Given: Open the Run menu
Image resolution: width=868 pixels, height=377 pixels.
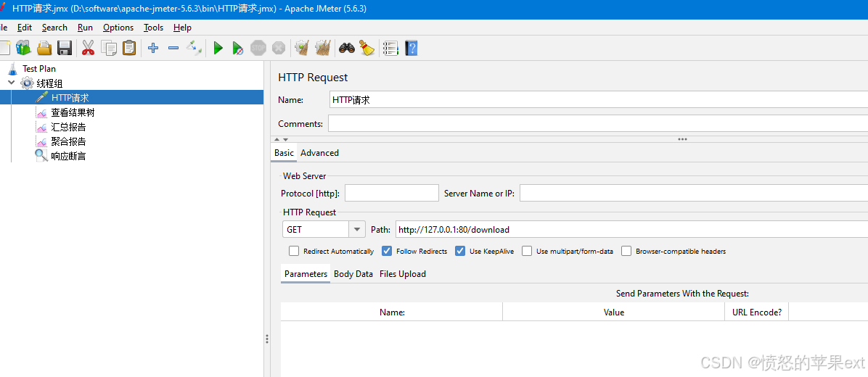Looking at the screenshot, I should point(85,28).
